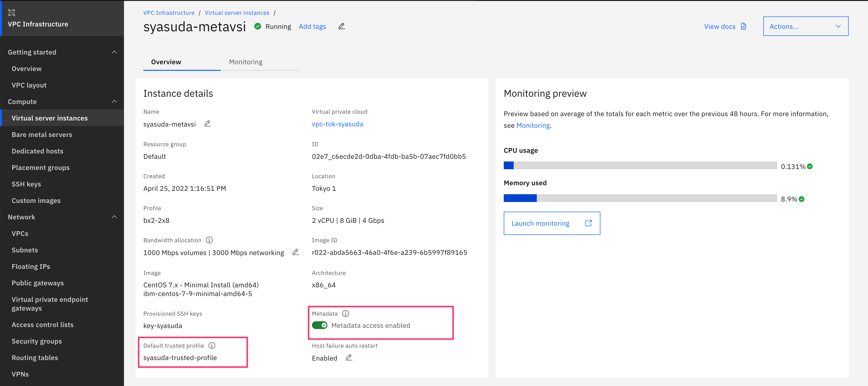Click the 0.131% CPU usage value

pos(793,166)
